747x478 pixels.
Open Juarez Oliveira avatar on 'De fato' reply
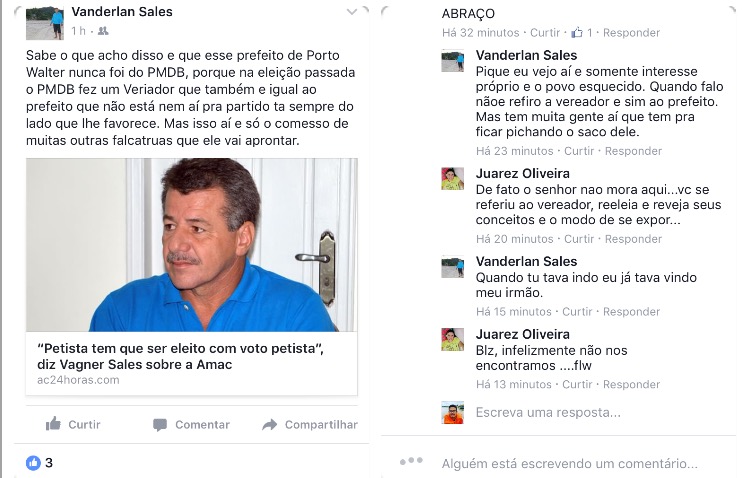point(453,178)
